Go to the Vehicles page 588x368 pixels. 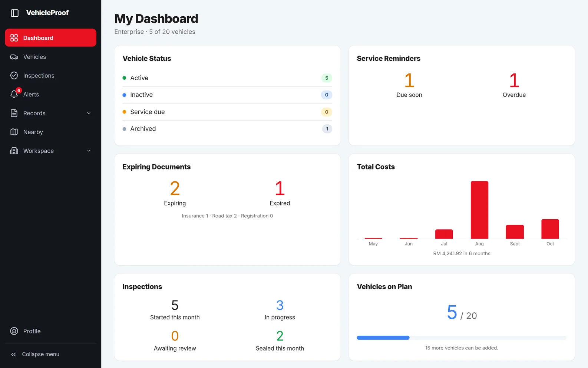point(50,57)
